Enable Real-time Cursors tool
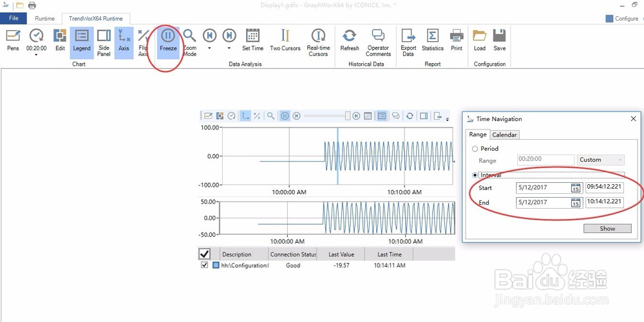This screenshot has height=322, width=644. tap(318, 43)
